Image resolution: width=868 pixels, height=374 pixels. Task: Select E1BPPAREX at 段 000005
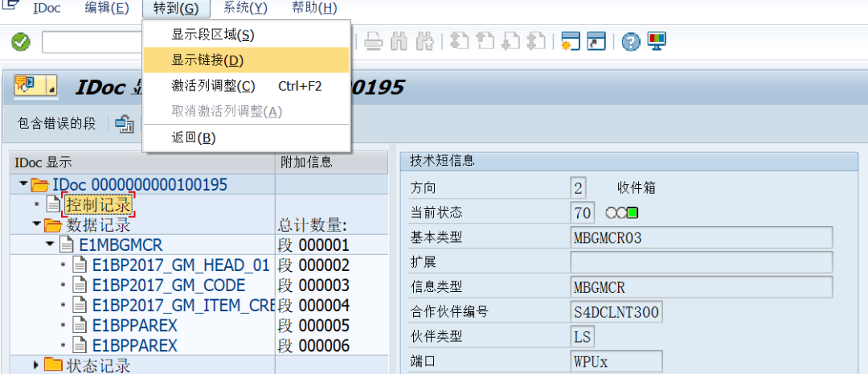point(134,325)
